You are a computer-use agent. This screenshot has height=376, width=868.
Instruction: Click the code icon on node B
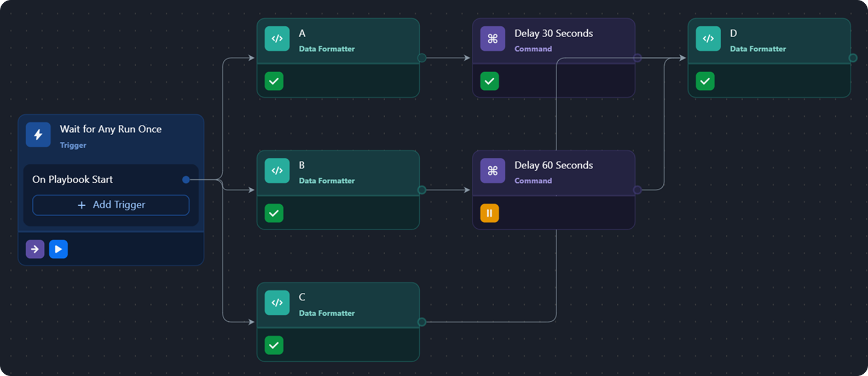277,171
